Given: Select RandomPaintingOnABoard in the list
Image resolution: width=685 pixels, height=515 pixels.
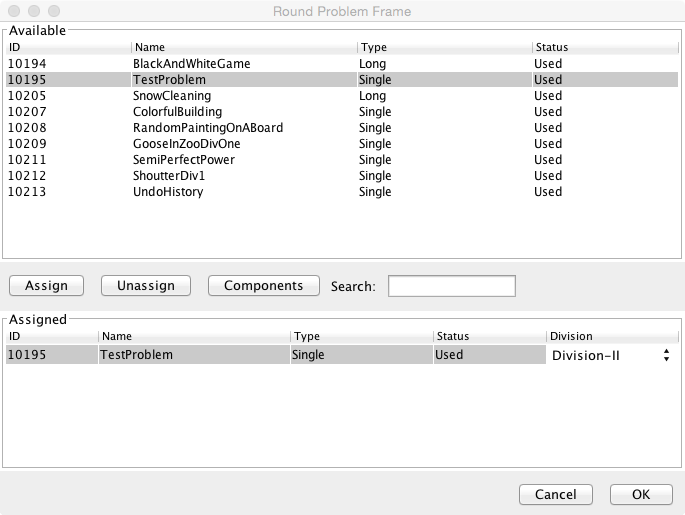Looking at the screenshot, I should 207,127.
